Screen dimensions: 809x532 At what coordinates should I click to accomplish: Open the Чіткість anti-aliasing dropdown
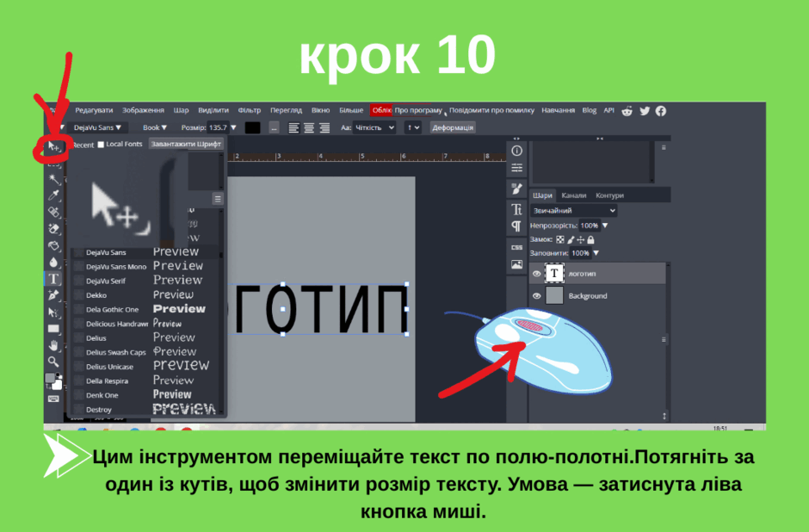point(374,127)
